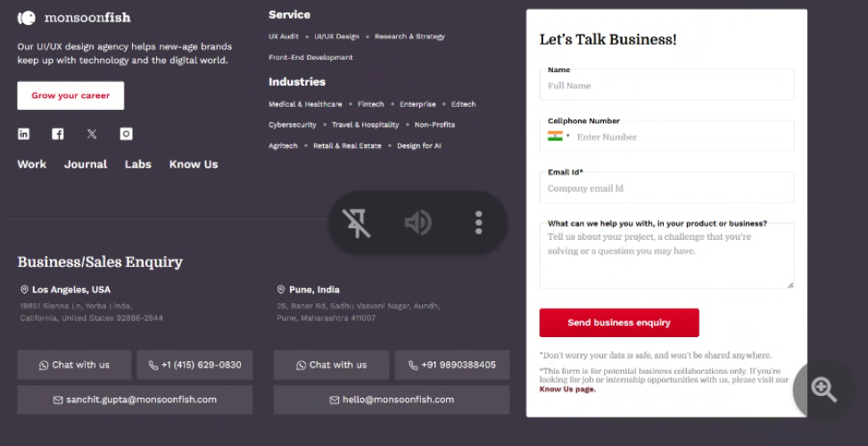Click the Grow your career button

(70, 95)
